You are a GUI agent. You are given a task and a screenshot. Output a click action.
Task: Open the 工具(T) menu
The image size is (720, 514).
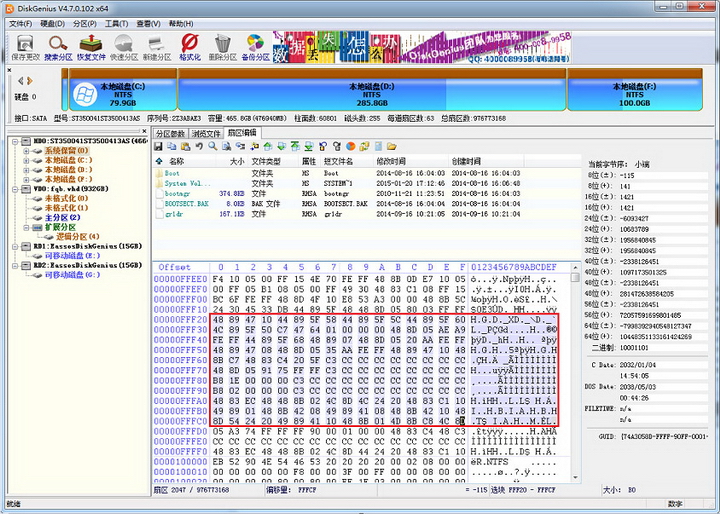click(x=116, y=23)
